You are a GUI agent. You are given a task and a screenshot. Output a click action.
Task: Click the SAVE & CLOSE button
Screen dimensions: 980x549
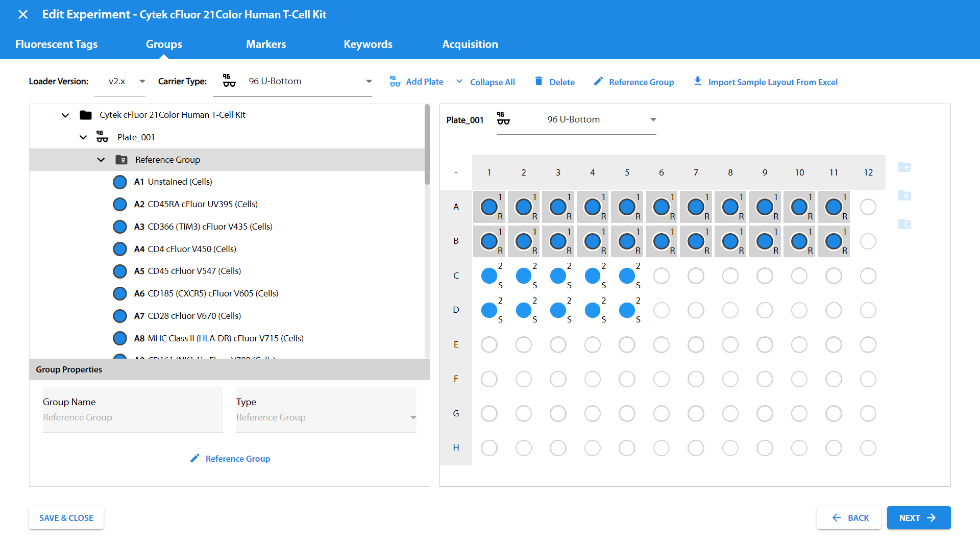pyautogui.click(x=66, y=518)
